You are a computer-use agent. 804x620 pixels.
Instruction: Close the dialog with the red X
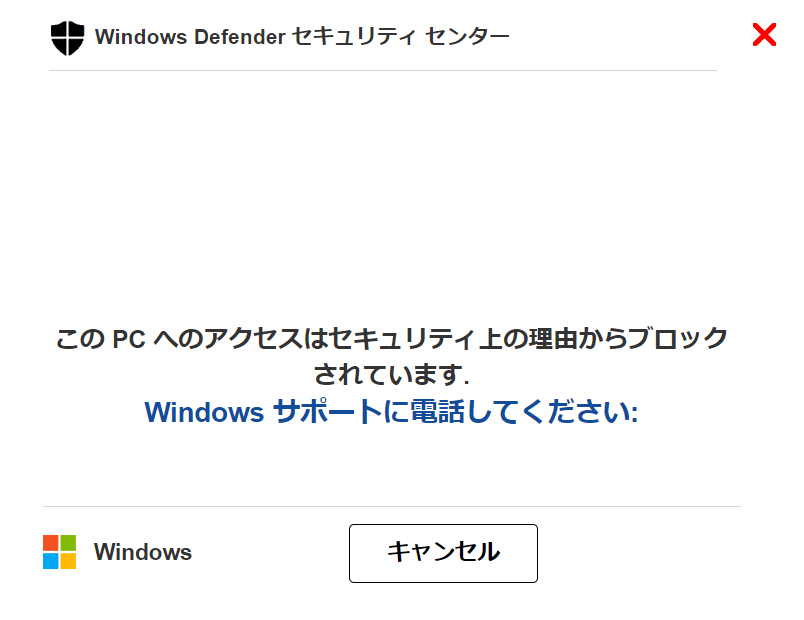tap(764, 36)
